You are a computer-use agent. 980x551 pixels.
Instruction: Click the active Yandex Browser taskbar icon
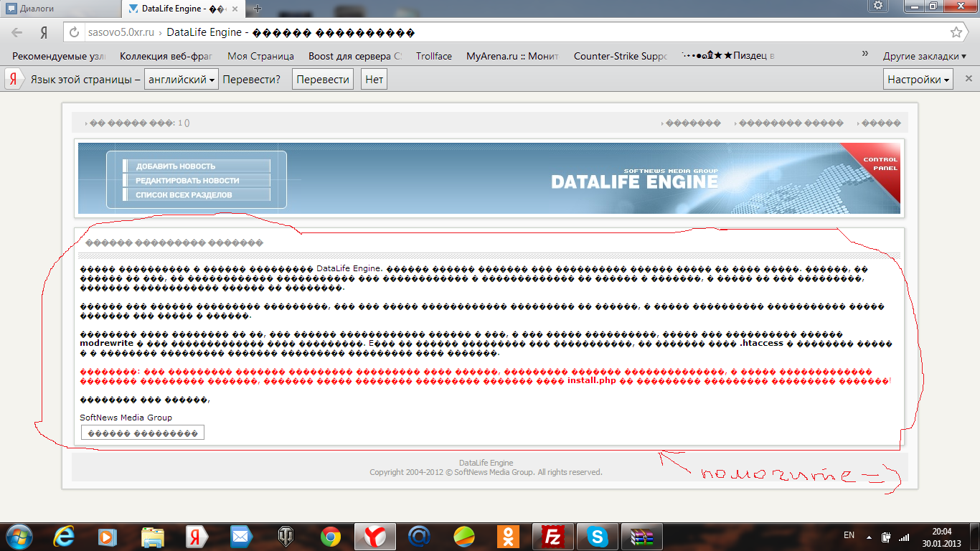point(374,536)
